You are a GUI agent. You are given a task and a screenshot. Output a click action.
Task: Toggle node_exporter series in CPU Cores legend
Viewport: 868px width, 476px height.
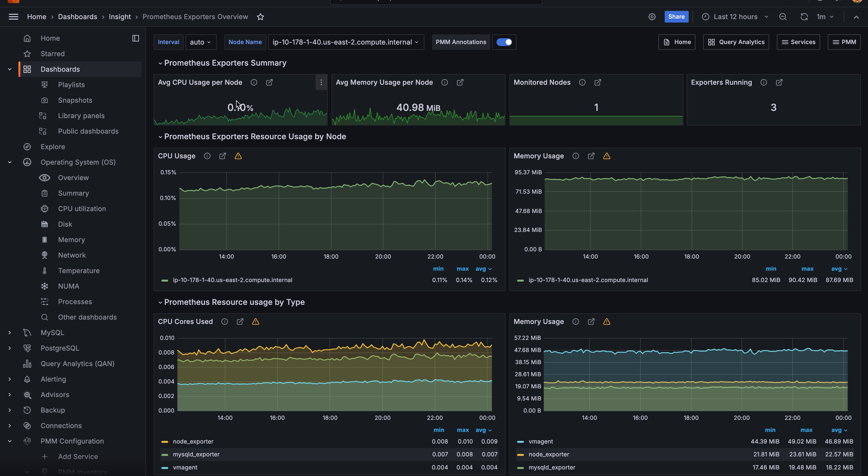(x=193, y=441)
